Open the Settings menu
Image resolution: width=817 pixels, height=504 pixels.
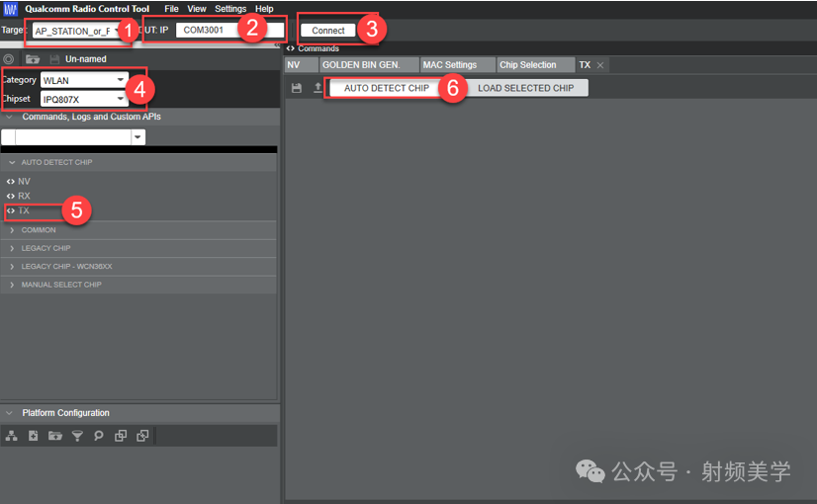pos(230,9)
